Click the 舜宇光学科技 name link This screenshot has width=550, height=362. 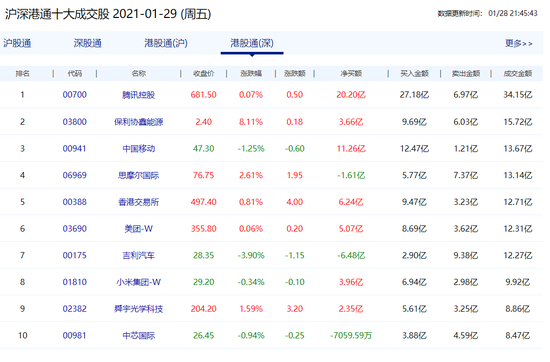coord(139,309)
